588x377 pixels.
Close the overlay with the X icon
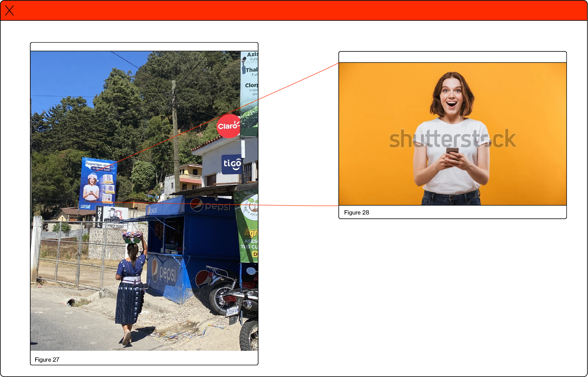[9, 10]
